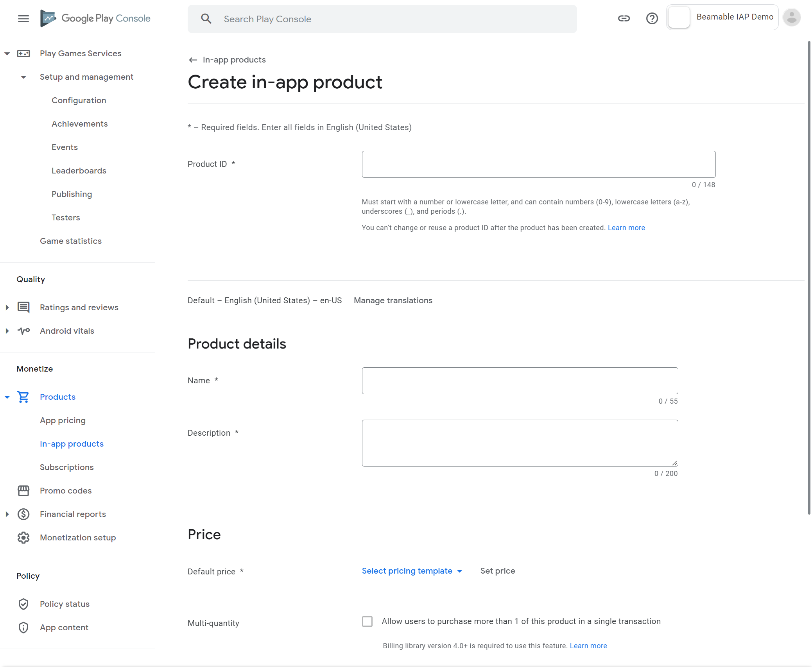Click the Policy status shield icon
The image size is (812, 667).
coord(23,604)
